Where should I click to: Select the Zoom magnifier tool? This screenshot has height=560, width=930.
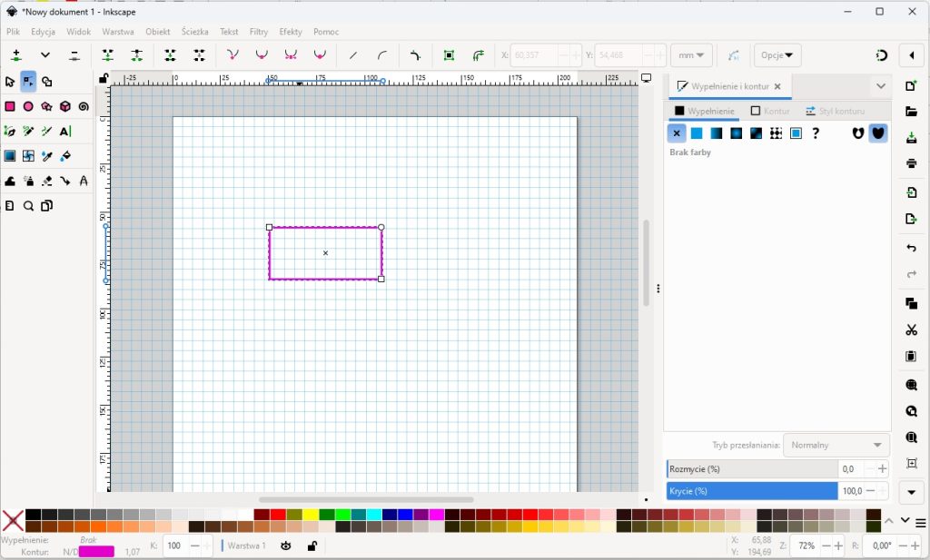tap(28, 206)
